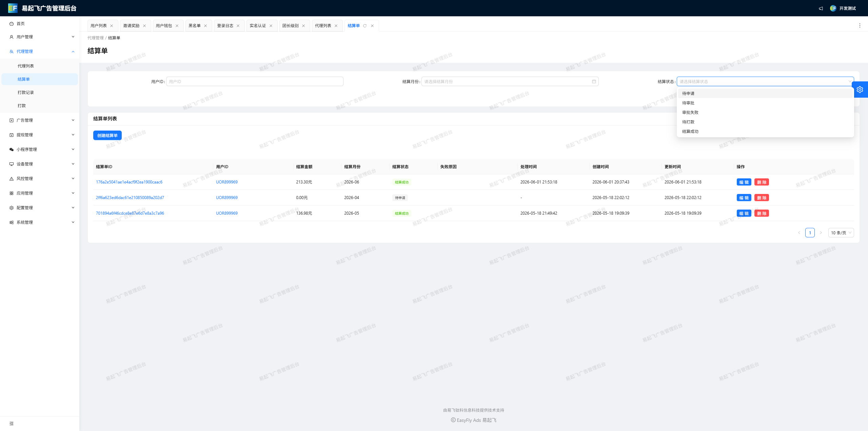
Task: Edit the 2026-04 settlement row
Action: click(x=744, y=198)
